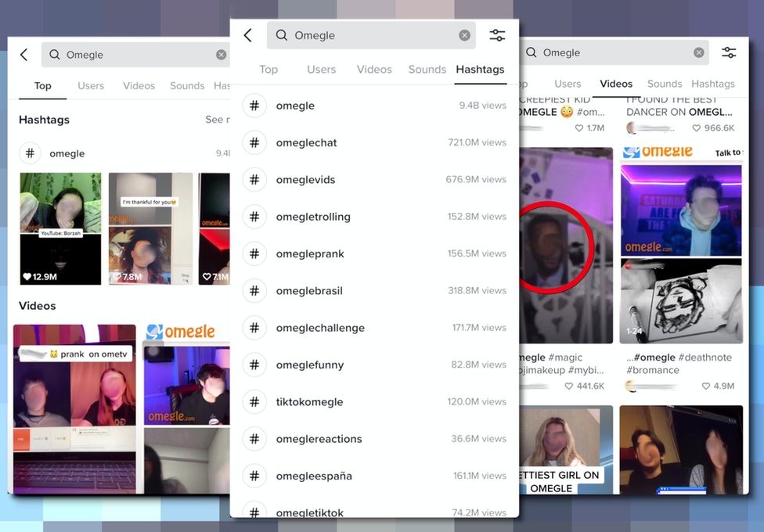Screen dimensions: 764x532
Task: Open the omegletrolling hashtag
Action: (313, 217)
